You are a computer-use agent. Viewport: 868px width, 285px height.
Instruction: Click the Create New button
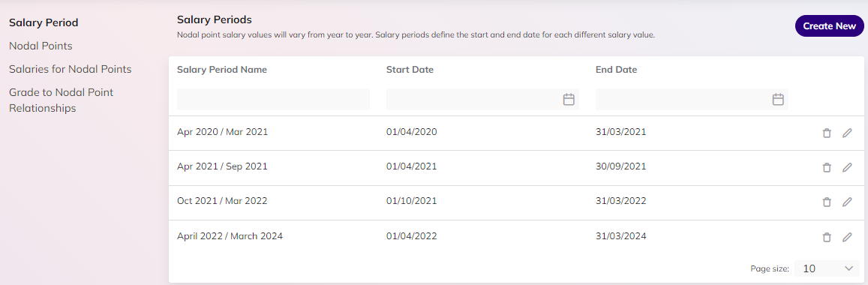pyautogui.click(x=829, y=26)
